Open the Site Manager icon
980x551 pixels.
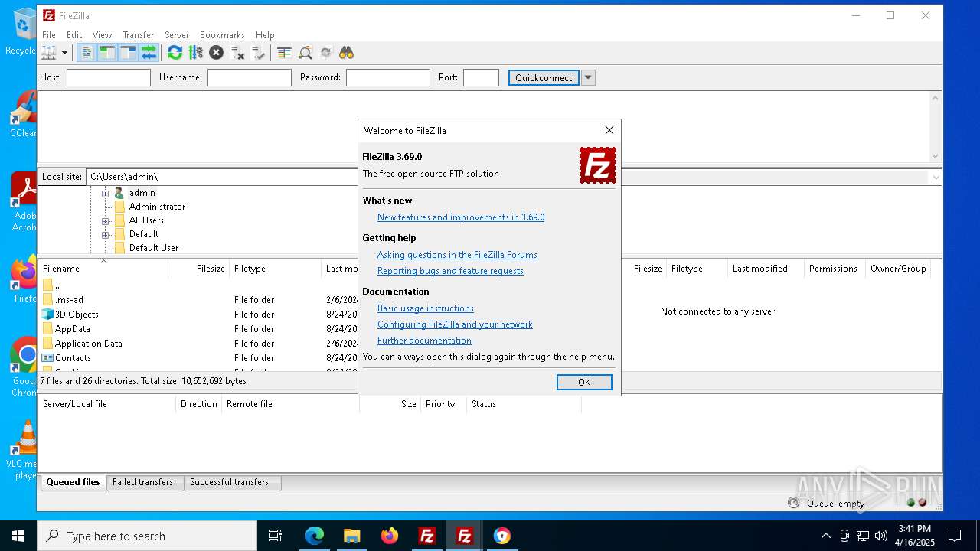tap(49, 53)
